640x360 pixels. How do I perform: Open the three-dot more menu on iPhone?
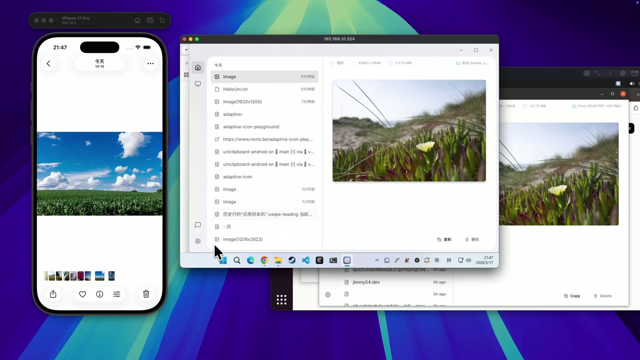click(x=150, y=63)
